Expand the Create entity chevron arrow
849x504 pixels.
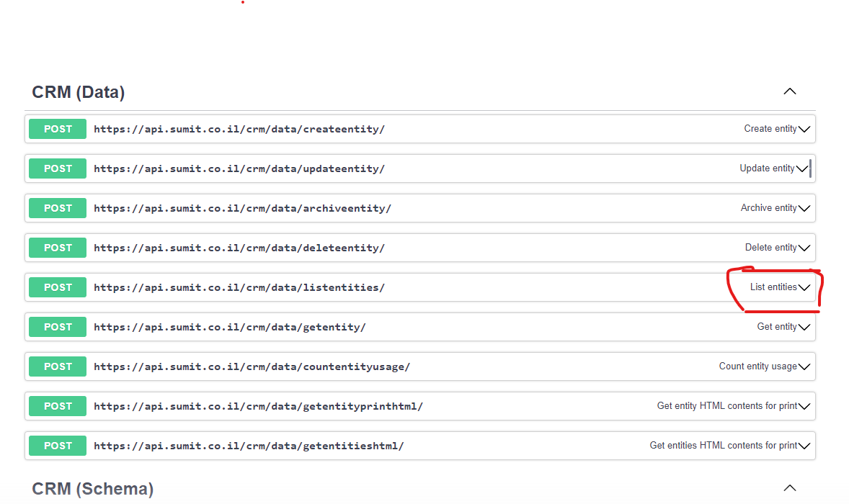pos(804,130)
